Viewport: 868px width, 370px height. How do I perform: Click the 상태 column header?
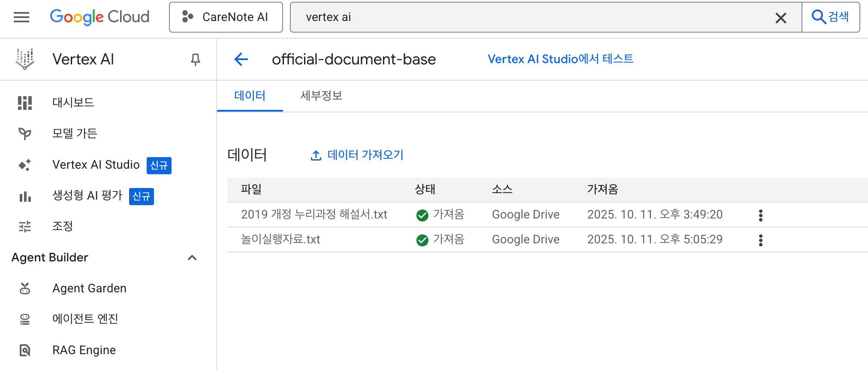(425, 189)
